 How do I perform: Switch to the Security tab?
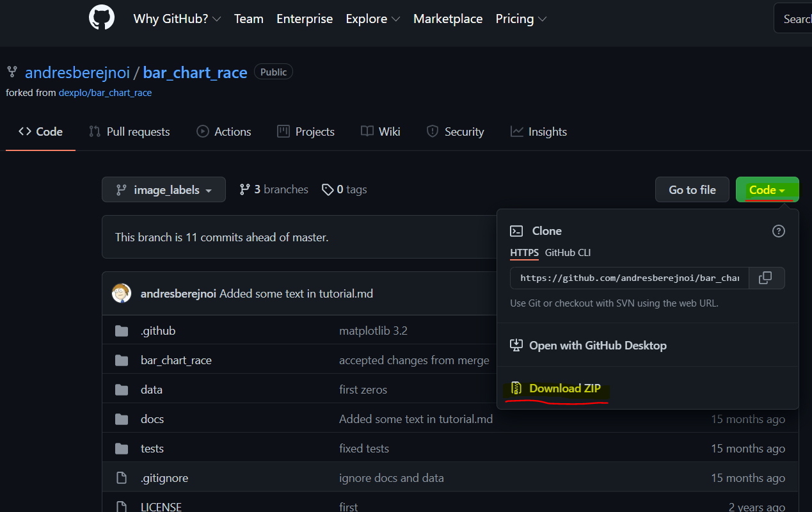pyautogui.click(x=455, y=132)
